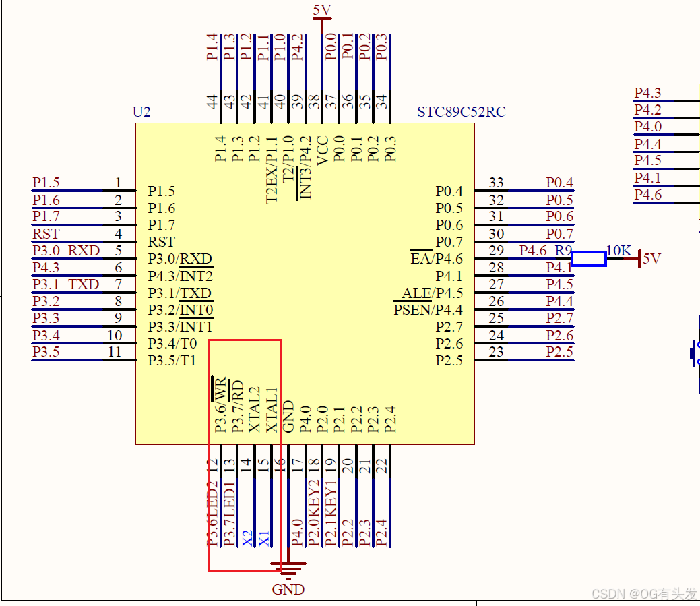Select pin number 44 at the top
Screen dimensions: 700x606
pyautogui.click(x=212, y=101)
